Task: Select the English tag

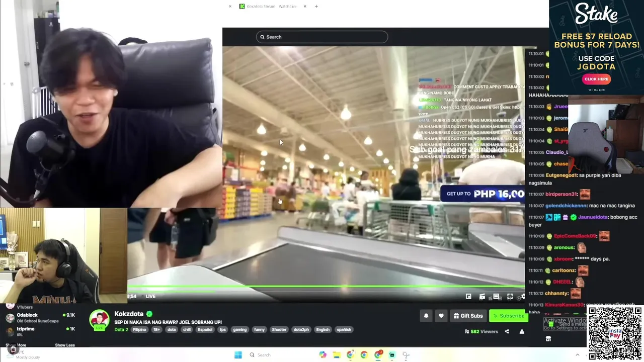Action: (x=323, y=330)
